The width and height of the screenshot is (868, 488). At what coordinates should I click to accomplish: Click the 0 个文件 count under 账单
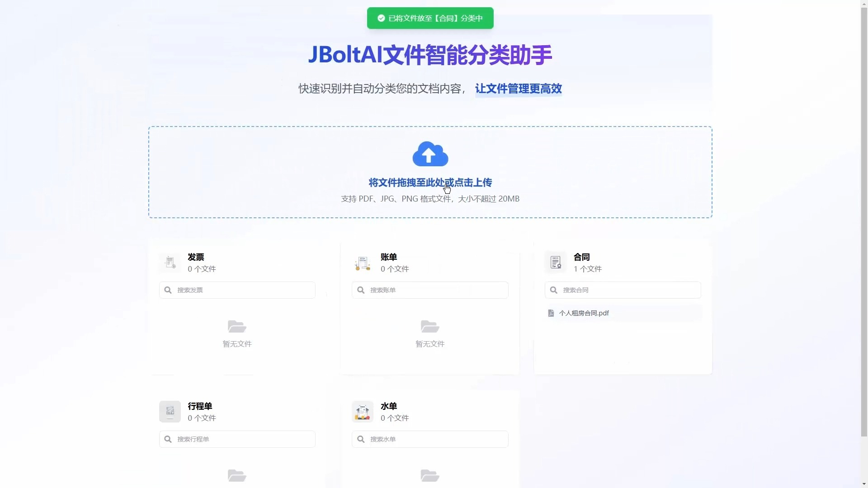(395, 269)
